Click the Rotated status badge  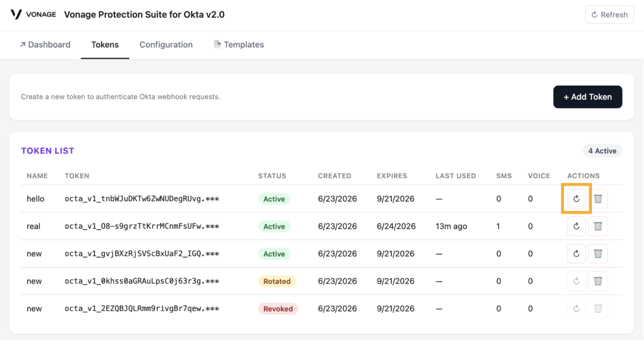[x=277, y=281]
